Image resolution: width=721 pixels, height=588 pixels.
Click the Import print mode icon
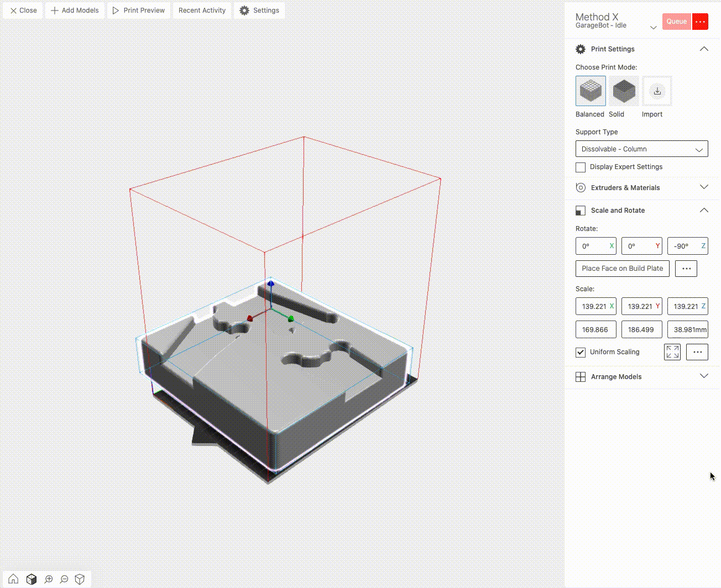pos(657,91)
